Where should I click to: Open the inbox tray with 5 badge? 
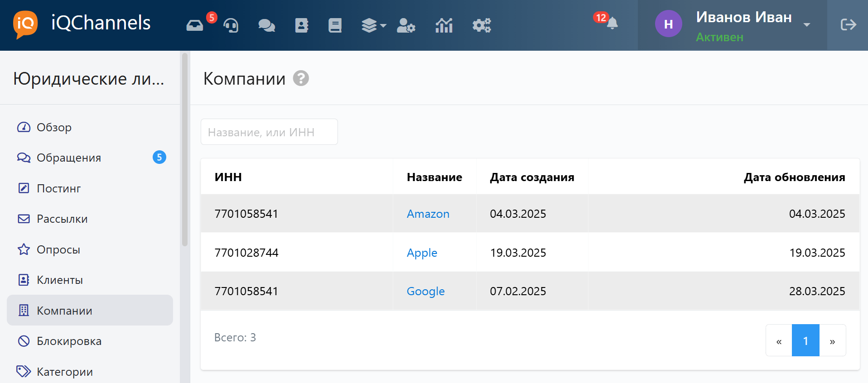tap(195, 25)
